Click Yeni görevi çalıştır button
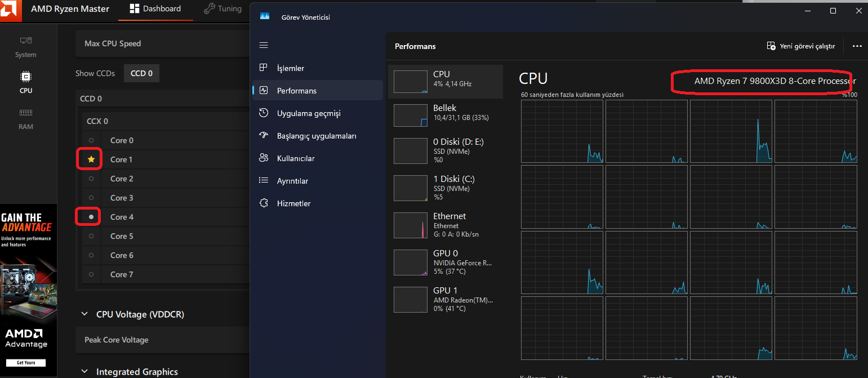Screen dimensions: 868x378 coord(801,46)
